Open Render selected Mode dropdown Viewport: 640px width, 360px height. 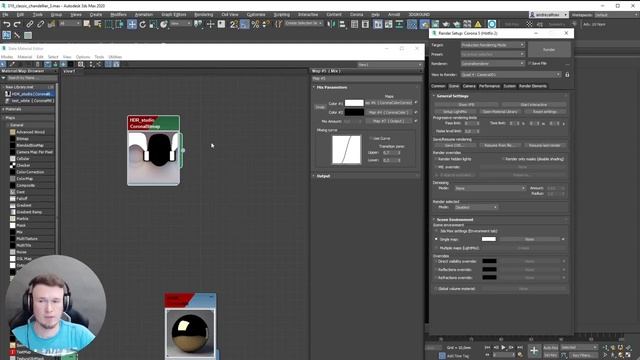[x=476, y=207]
